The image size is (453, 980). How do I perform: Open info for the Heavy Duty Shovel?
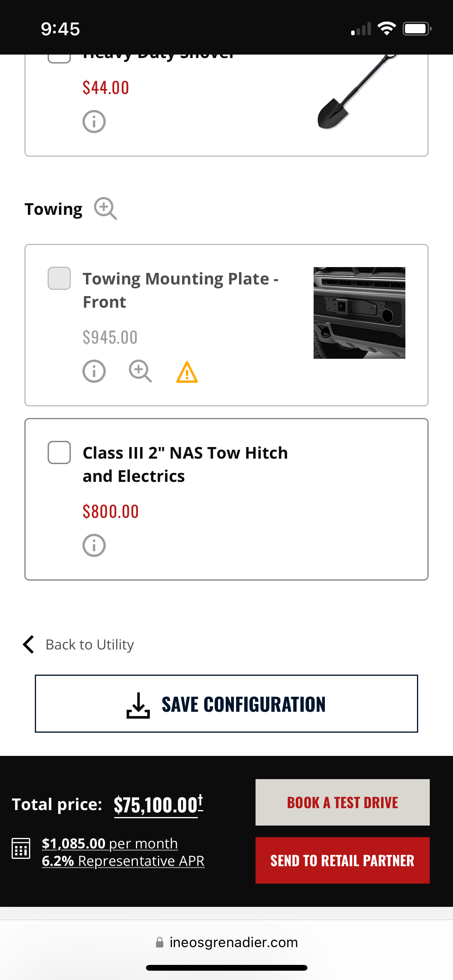[x=94, y=122]
